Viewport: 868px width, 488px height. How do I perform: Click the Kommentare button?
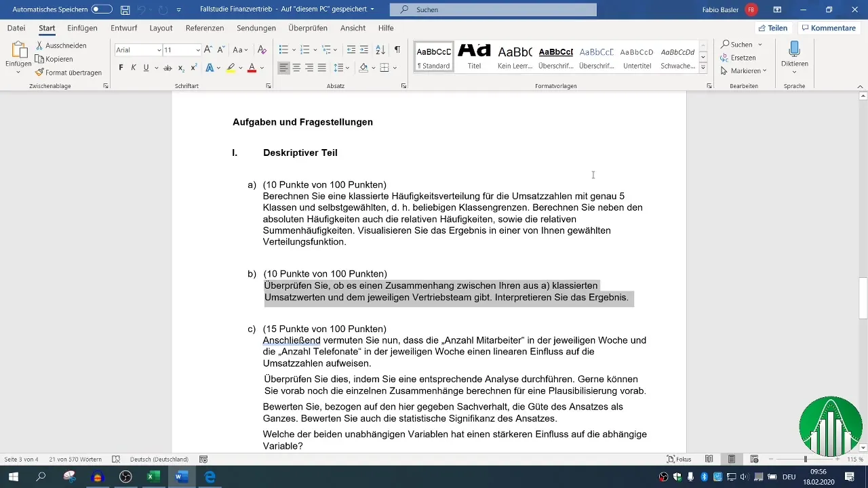[x=828, y=28]
